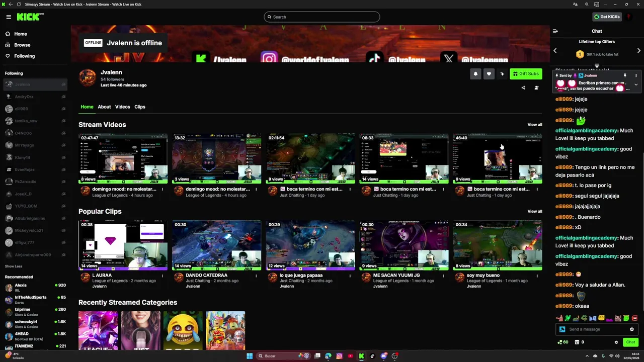Toggle notifications for JoseX_D in following list
This screenshot has height=362, width=644.
(x=63, y=194)
